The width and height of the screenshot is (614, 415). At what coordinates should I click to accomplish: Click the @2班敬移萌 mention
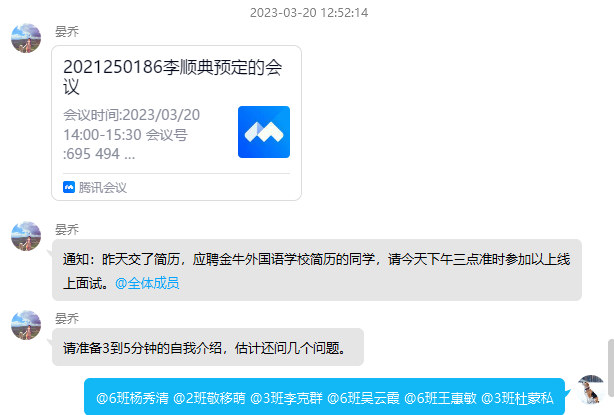point(209,399)
